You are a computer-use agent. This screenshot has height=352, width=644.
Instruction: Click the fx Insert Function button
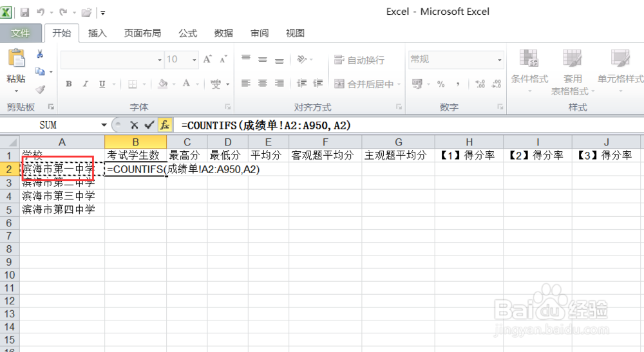[x=165, y=125]
